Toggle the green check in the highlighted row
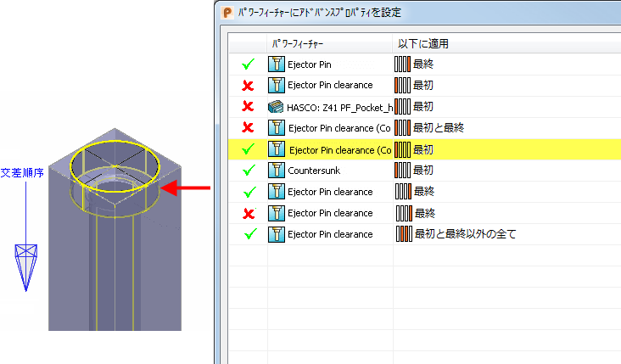 (x=249, y=149)
